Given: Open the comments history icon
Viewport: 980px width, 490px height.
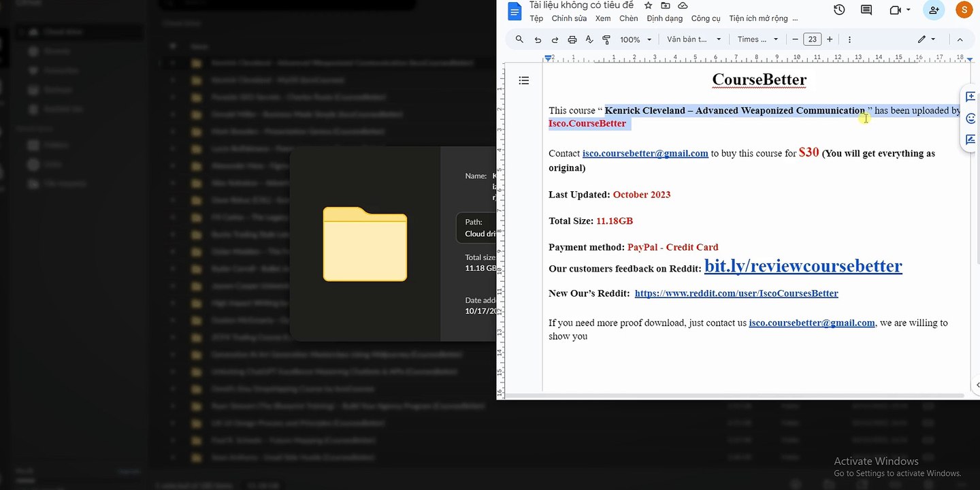Looking at the screenshot, I should [x=866, y=10].
